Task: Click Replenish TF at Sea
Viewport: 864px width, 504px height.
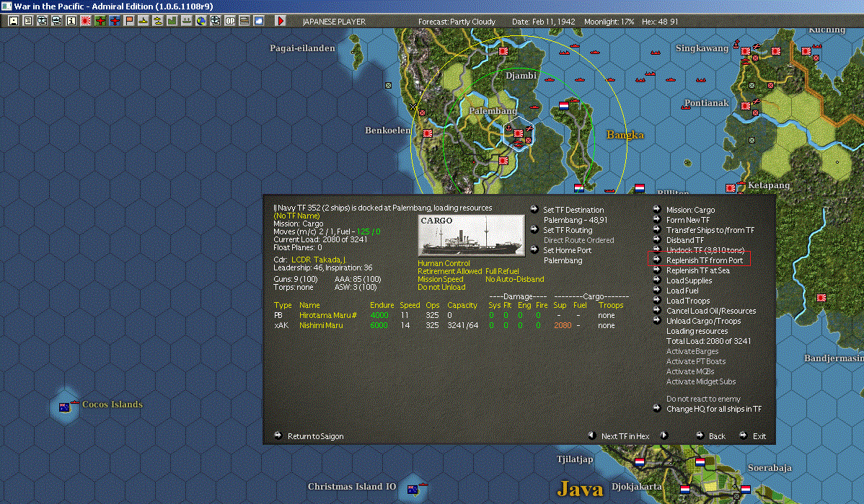Action: [697, 270]
